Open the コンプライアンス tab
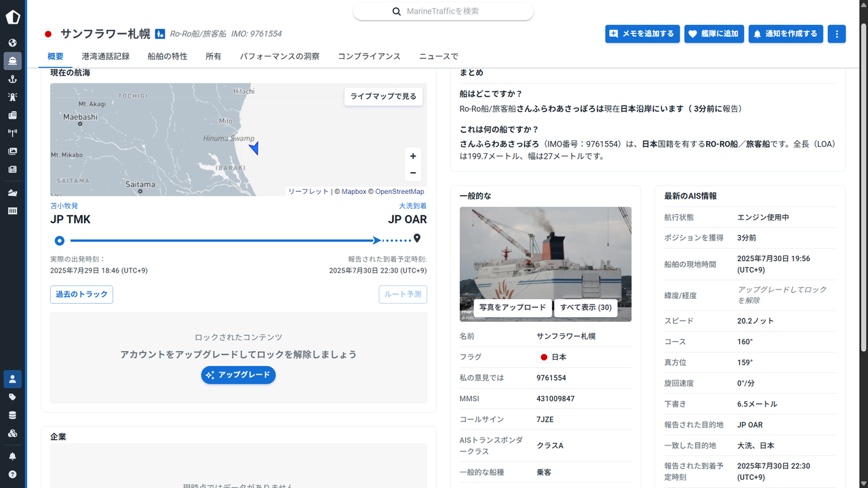This screenshot has width=868, height=488. (369, 56)
